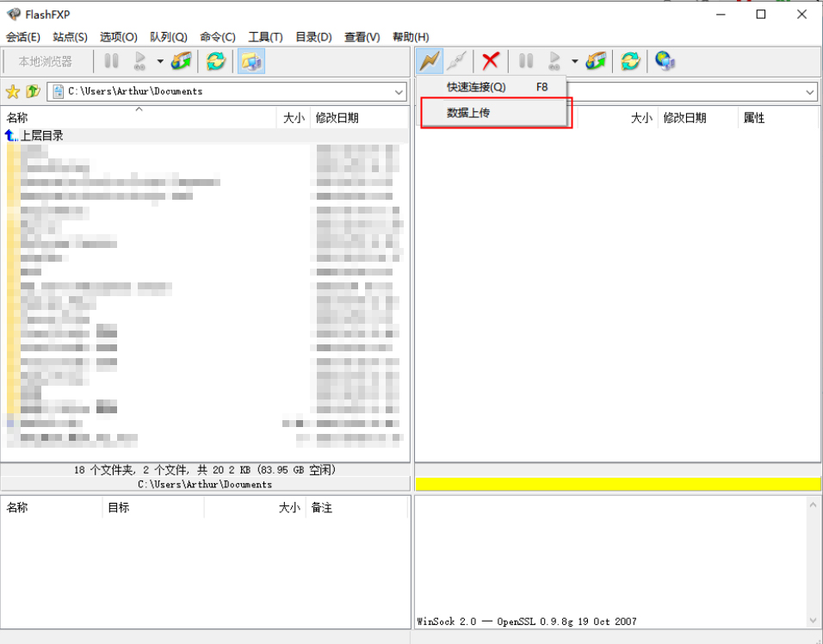Screen dimensions: 823x644
Task: Sort local files by 大小 column
Action: coord(294,118)
